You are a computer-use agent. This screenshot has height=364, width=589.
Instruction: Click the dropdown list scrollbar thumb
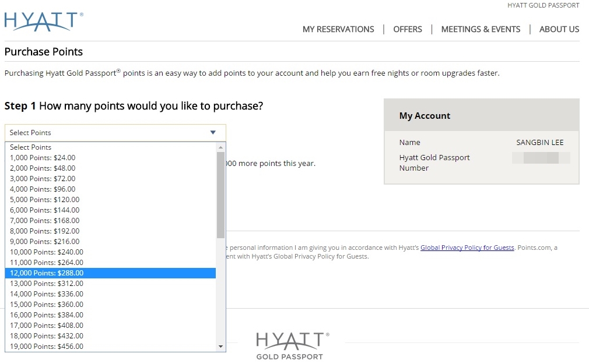tap(220, 195)
